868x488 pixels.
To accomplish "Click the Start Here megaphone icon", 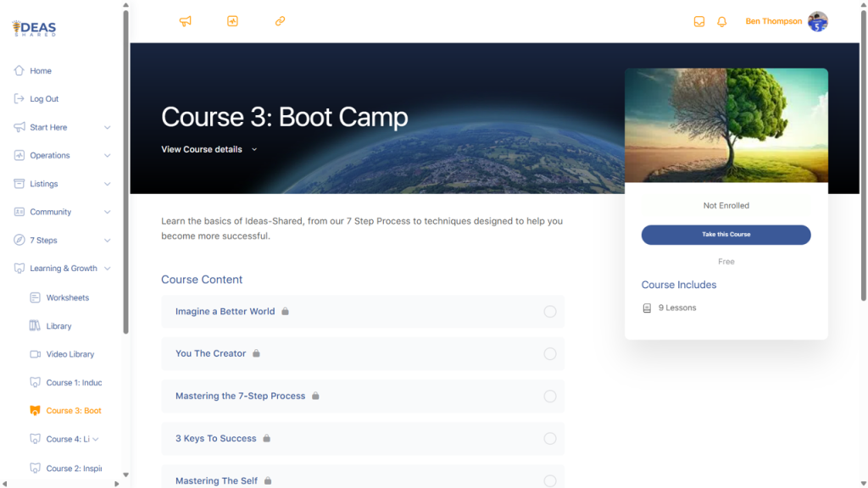I will click(19, 127).
